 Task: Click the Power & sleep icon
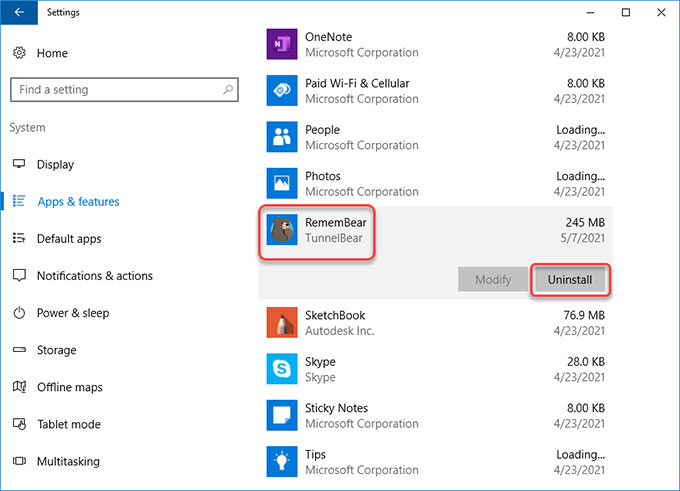[x=19, y=313]
